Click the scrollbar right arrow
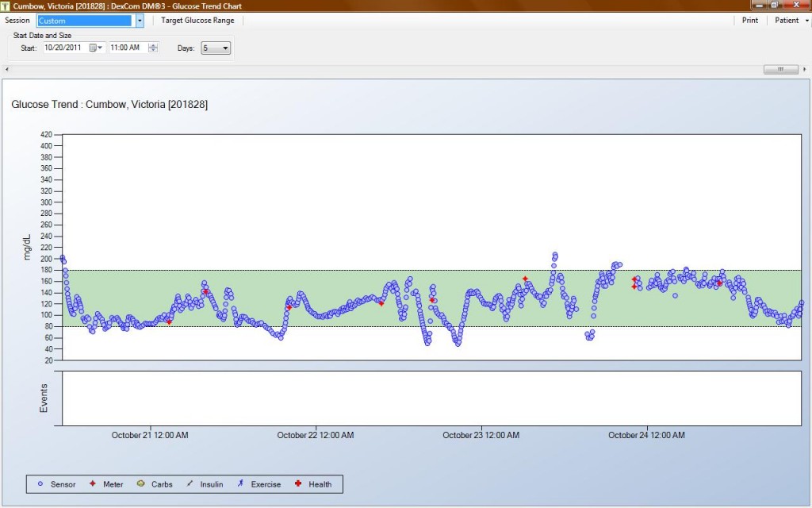This screenshot has width=812, height=508. click(805, 69)
